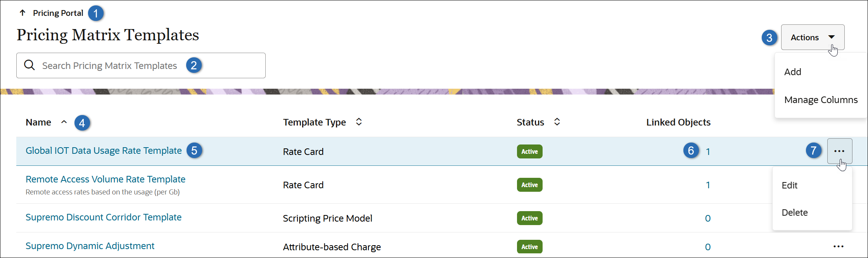Select Add from the Actions menu
This screenshot has width=868, height=258.
pyautogui.click(x=793, y=72)
